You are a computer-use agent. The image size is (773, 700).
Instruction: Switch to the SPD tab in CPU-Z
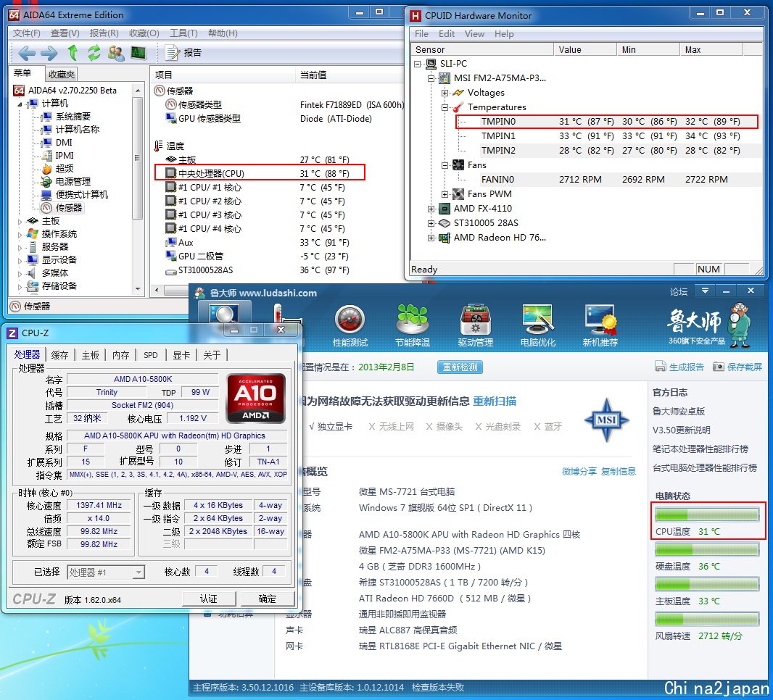(150, 355)
